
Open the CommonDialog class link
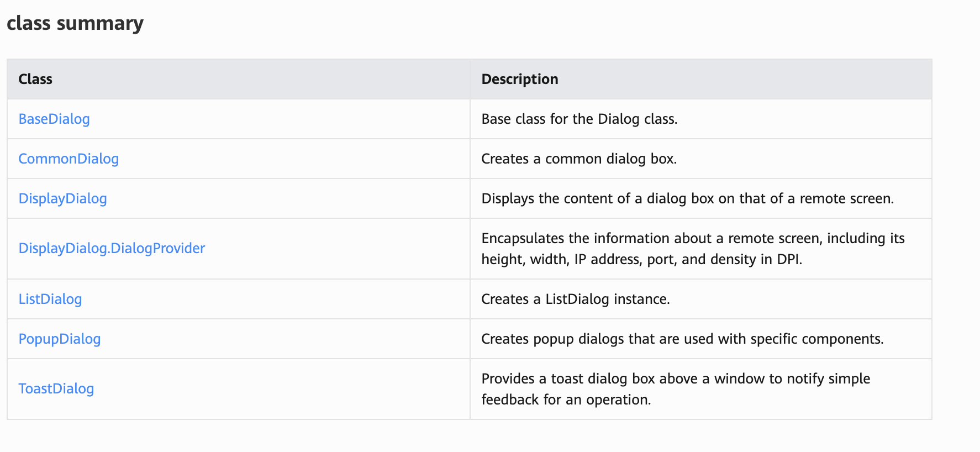click(x=69, y=159)
